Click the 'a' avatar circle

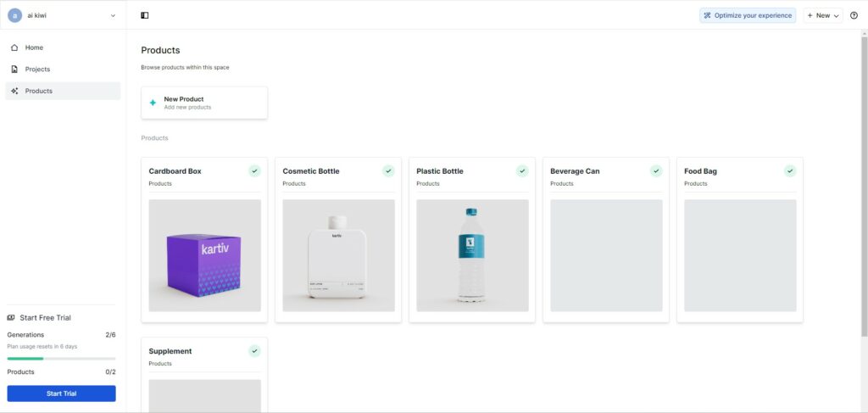pyautogui.click(x=14, y=15)
